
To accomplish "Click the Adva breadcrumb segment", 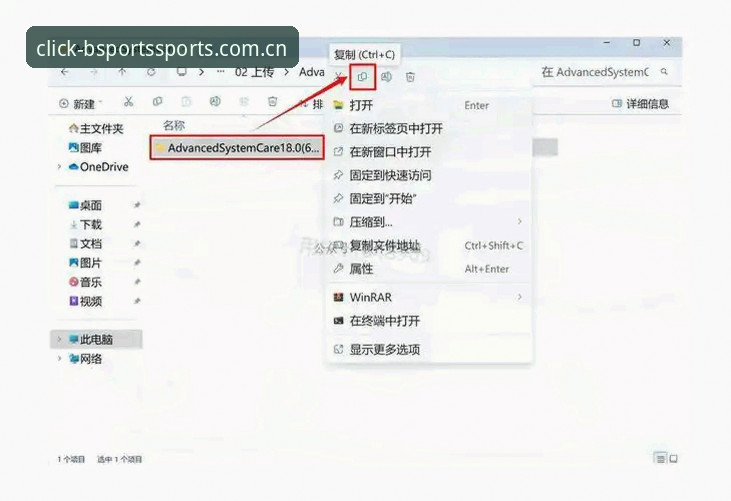I will coord(312,72).
